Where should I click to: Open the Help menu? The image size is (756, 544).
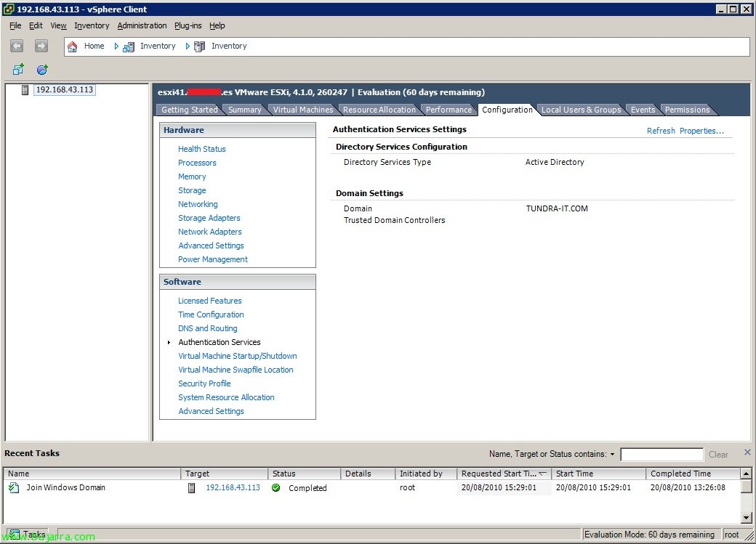click(217, 25)
